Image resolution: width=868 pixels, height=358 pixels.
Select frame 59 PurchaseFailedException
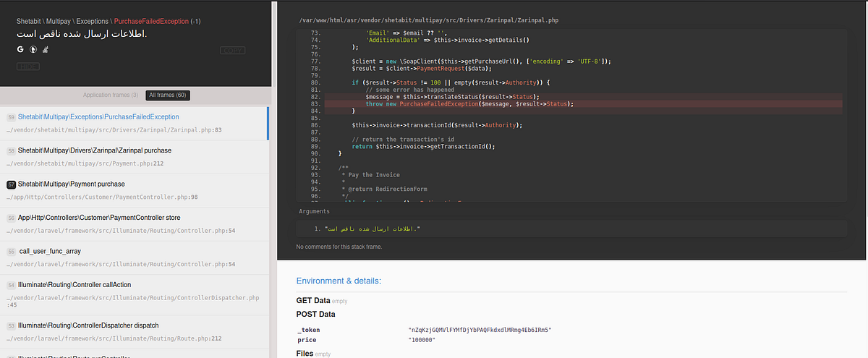pos(134,123)
